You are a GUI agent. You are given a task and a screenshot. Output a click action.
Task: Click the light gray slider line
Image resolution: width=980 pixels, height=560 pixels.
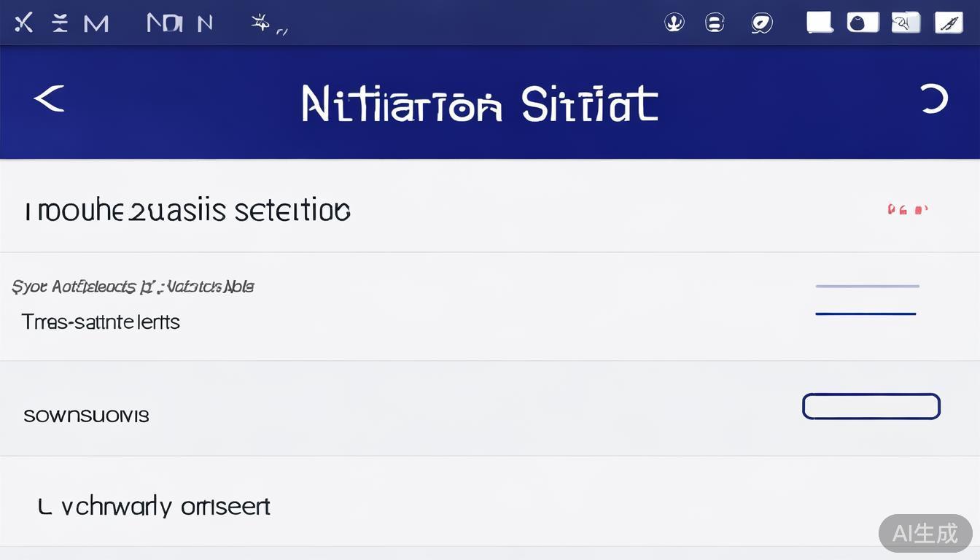867,287
